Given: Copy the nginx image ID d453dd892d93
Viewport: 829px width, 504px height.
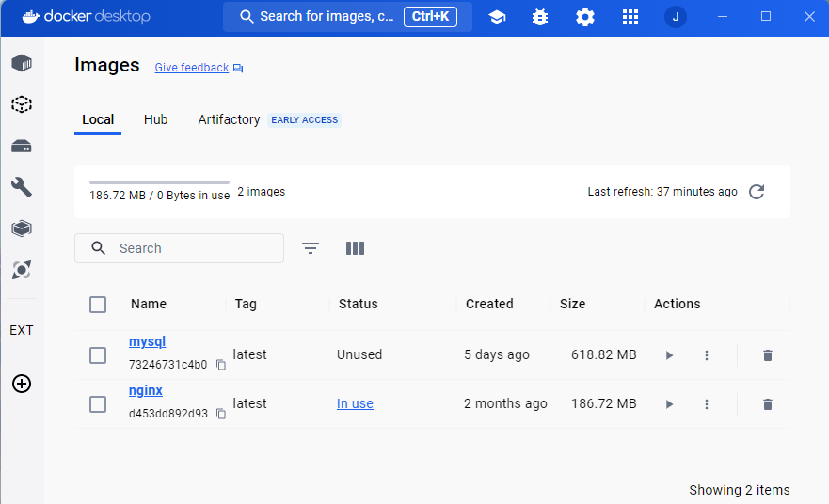Looking at the screenshot, I should tap(221, 414).
